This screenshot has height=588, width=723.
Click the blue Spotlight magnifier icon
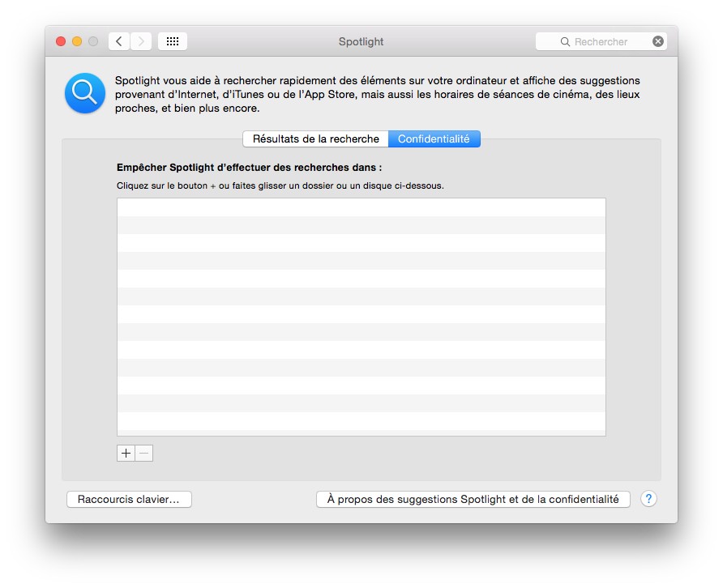[x=85, y=93]
